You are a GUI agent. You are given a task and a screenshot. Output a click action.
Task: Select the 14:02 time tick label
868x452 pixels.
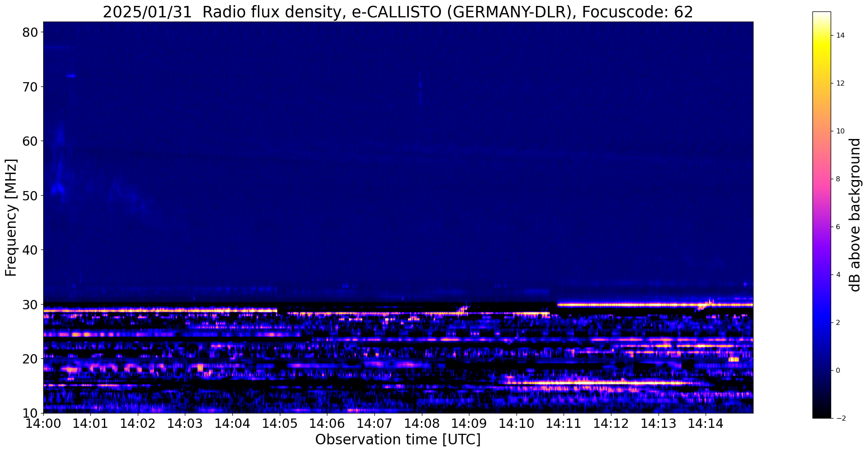138,424
